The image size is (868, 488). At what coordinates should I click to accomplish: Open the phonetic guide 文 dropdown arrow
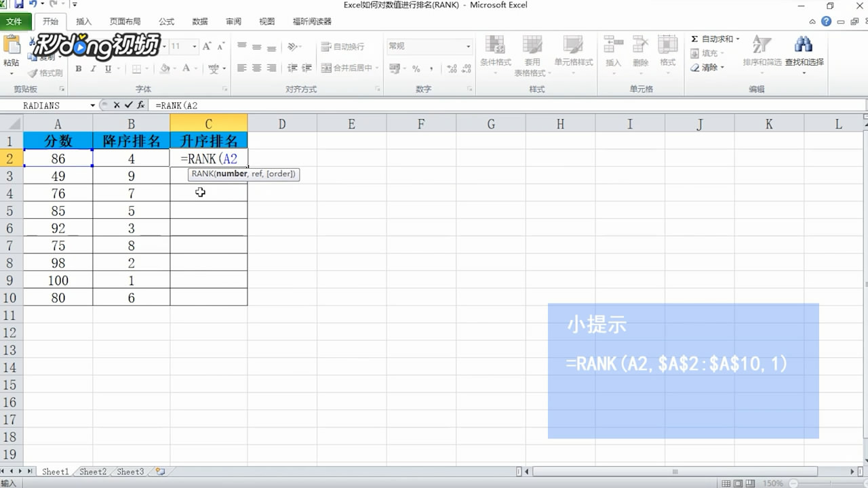(224, 68)
